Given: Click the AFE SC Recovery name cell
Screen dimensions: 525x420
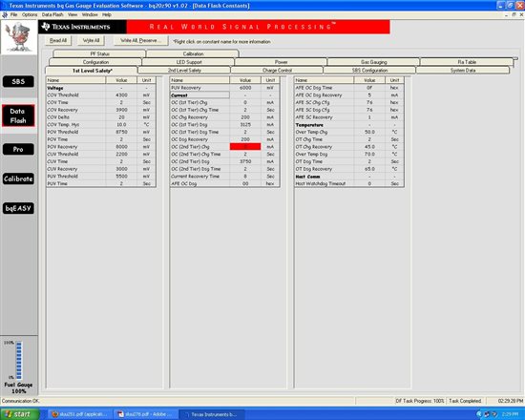Looking at the screenshot, I should tap(325, 117).
